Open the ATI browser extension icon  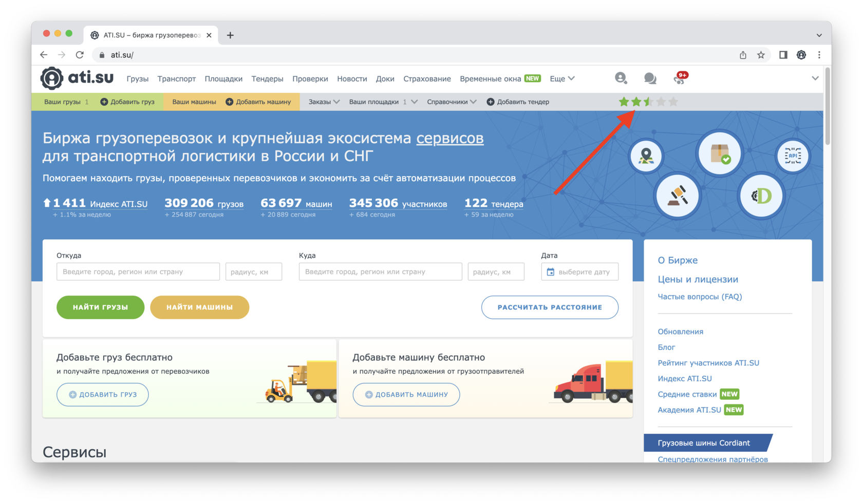(x=801, y=54)
